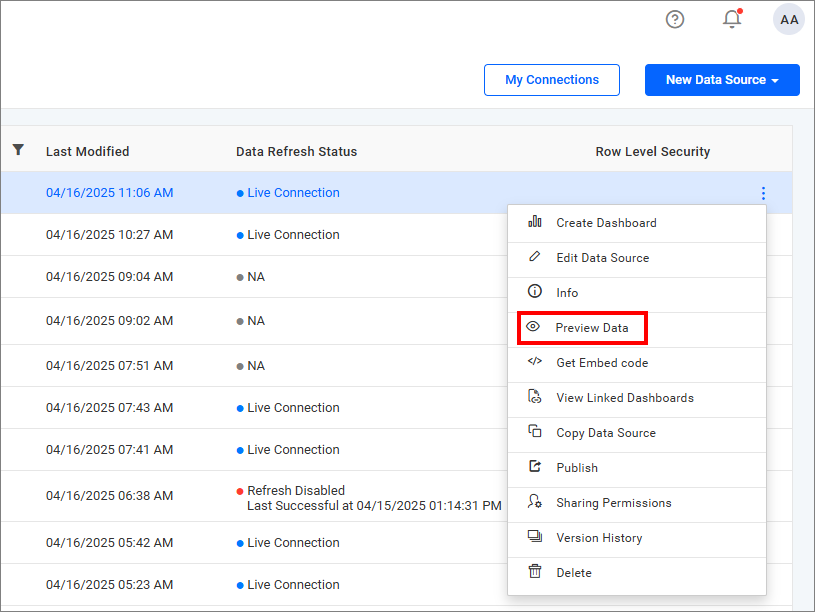The height and width of the screenshot is (612, 815).
Task: Click the Info circle icon
Action: [x=536, y=292]
